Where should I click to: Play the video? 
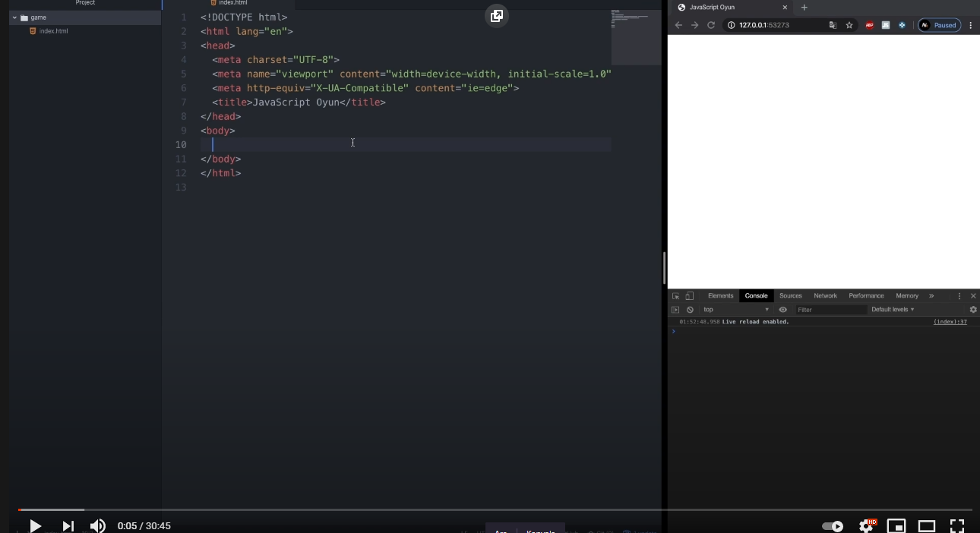(x=35, y=525)
